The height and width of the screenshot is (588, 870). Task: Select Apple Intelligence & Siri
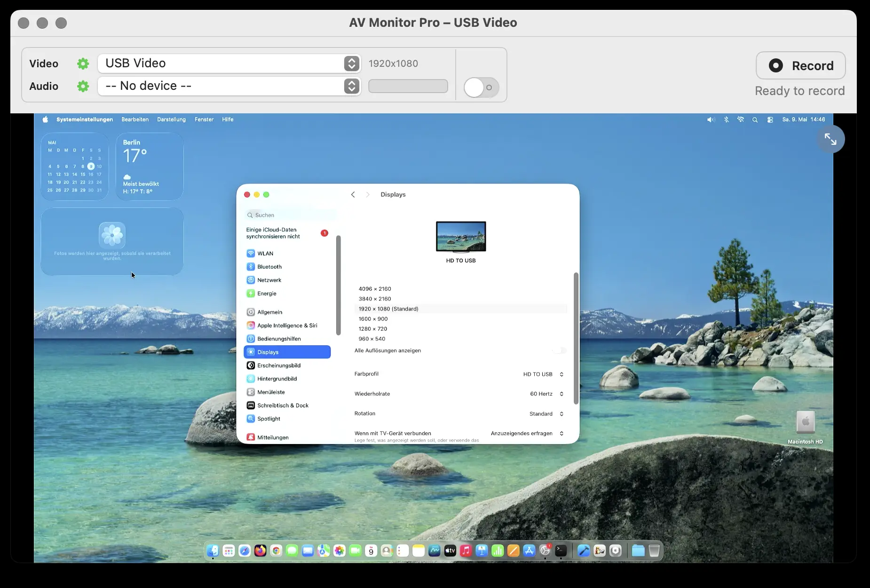[x=287, y=326]
